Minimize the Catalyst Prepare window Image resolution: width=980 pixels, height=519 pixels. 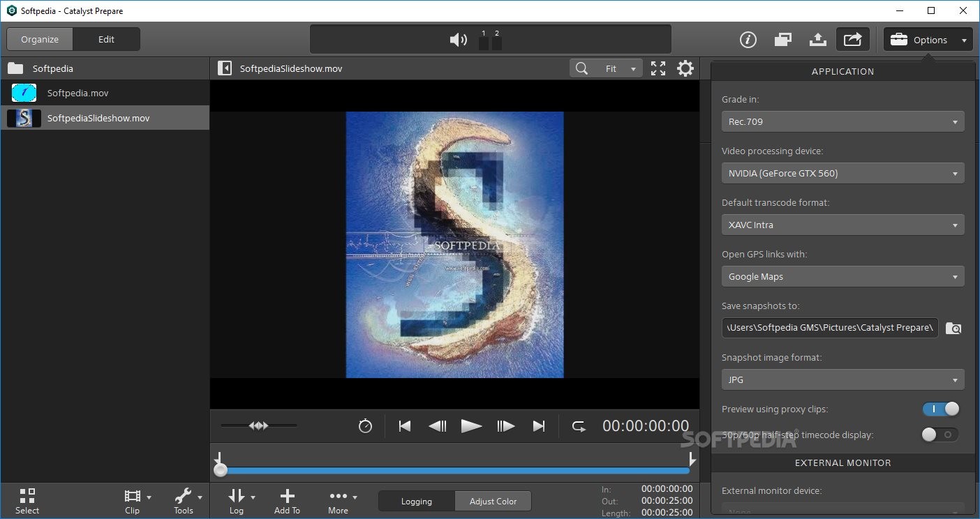(899, 10)
